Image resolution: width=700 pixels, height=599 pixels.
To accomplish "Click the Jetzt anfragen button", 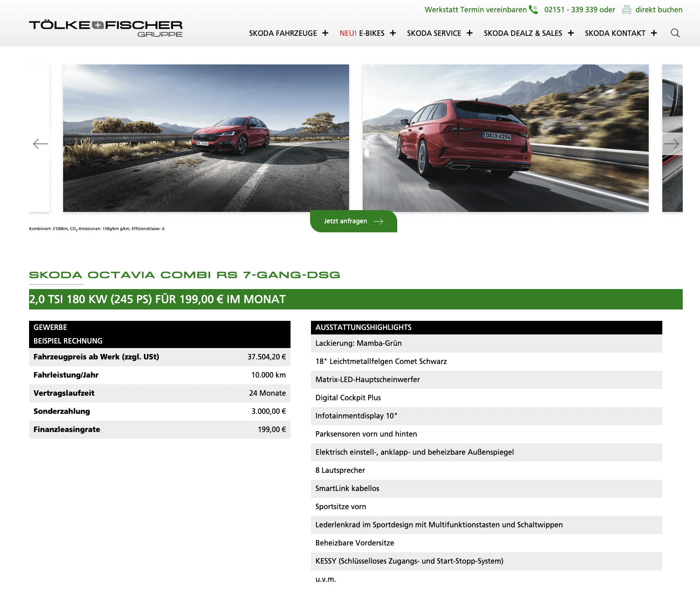I will 354,221.
